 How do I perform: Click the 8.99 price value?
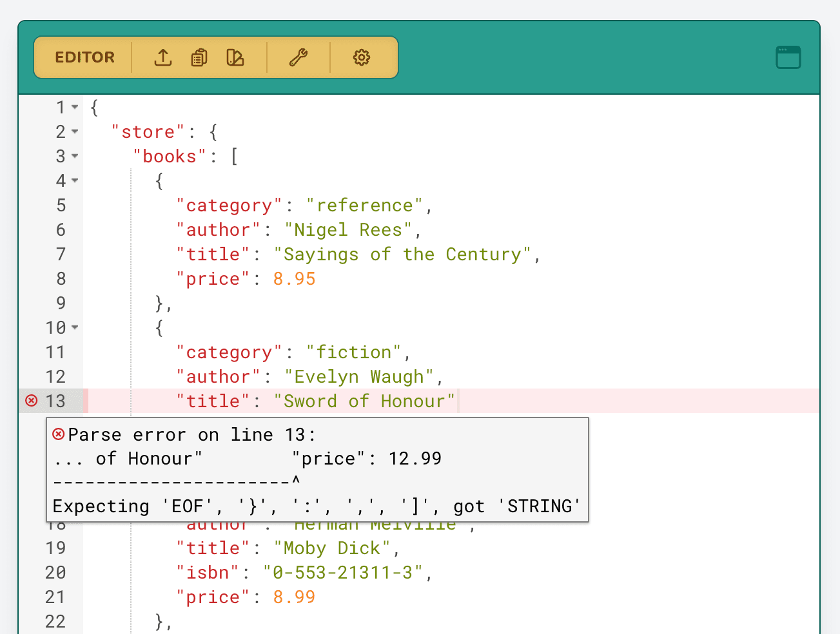[x=294, y=597]
